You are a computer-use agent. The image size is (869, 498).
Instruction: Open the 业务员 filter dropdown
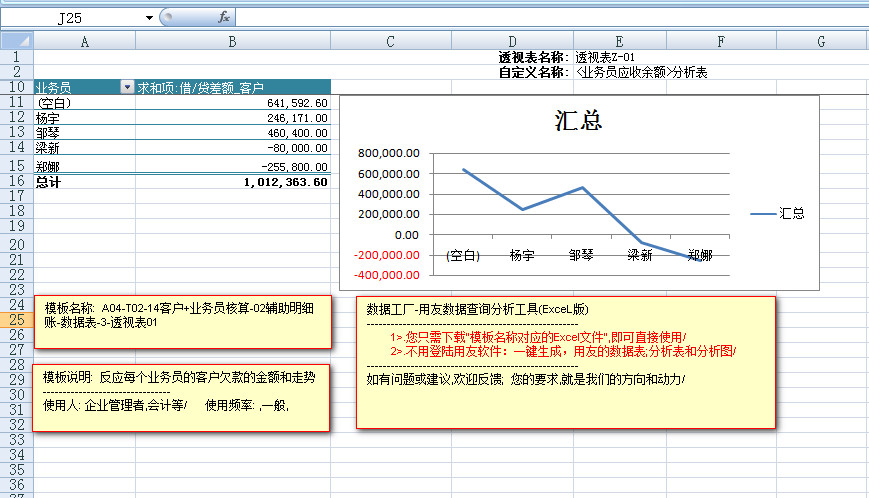click(x=126, y=87)
